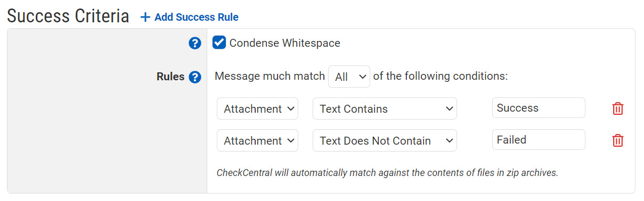Expand the 'Text Does Not Contain' dropdown
The width and height of the screenshot is (644, 201).
point(385,140)
